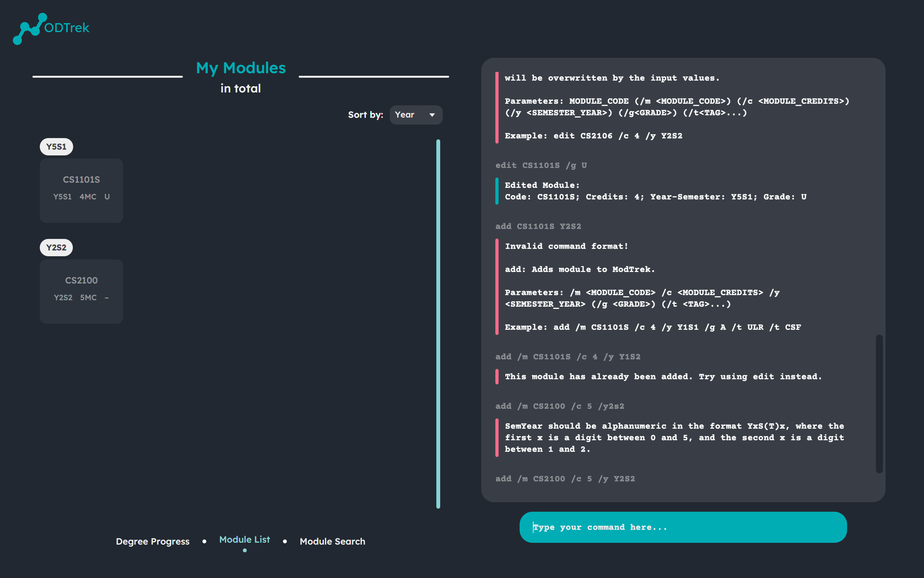Click the 4MC credits on CS1101S card
Viewport: 924px width, 578px height.
[88, 197]
